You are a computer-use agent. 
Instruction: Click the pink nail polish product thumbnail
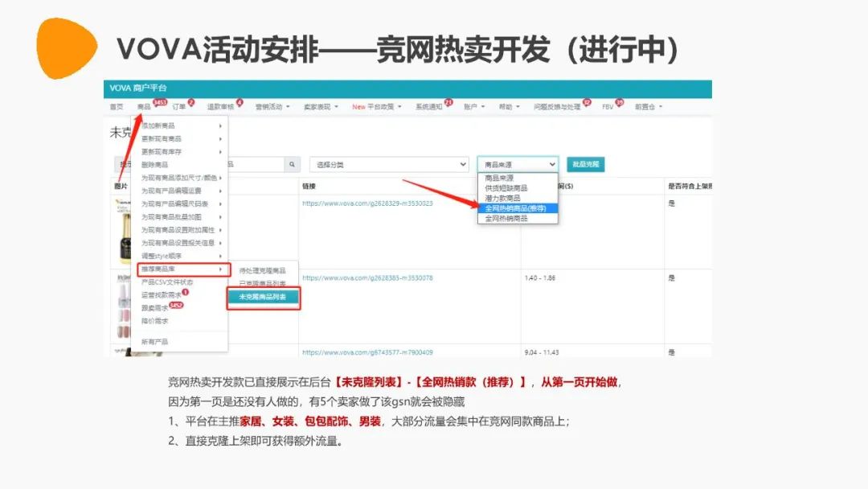(124, 306)
